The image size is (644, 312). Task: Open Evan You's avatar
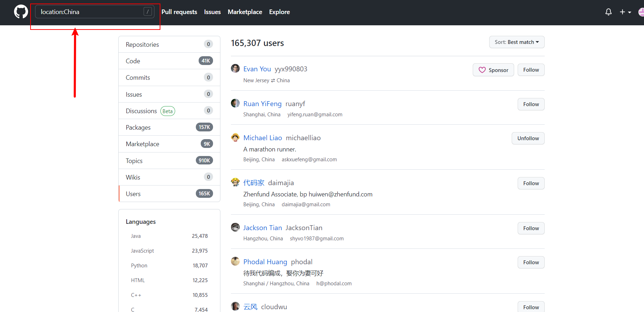pyautogui.click(x=235, y=68)
